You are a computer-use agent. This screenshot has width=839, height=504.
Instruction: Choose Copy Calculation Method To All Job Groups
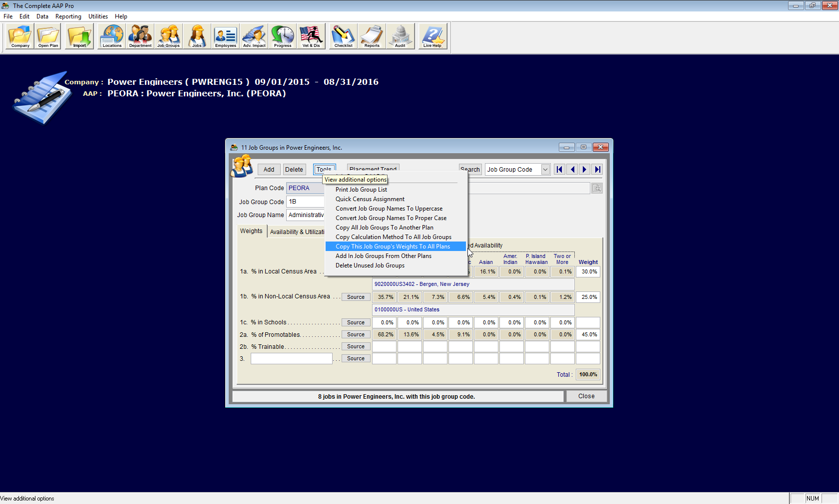coord(396,237)
